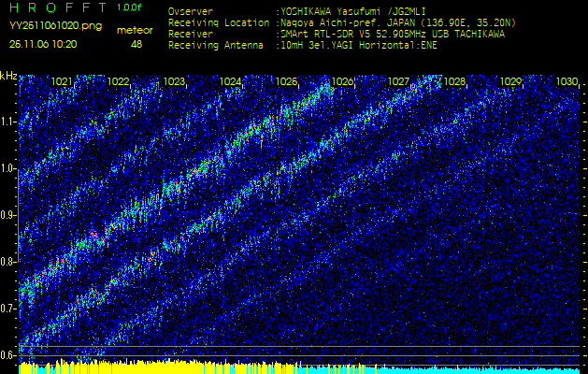Select the SMArt RTL-SDR V5 52.905MHz receiver text
The height and width of the screenshot is (374, 588).
(393, 35)
